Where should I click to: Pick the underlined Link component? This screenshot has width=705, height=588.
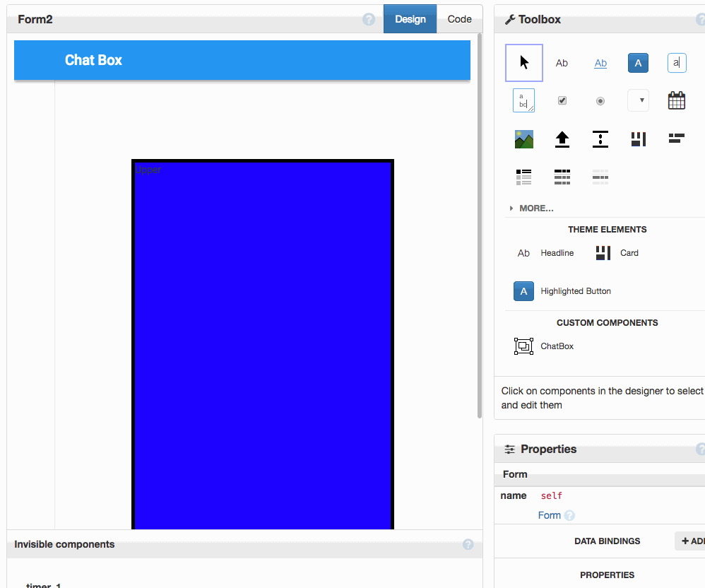tap(600, 63)
